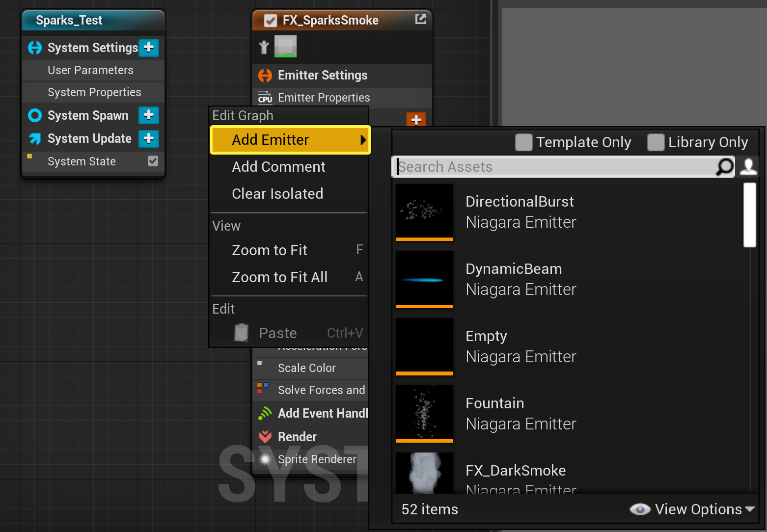Click the DynamicBeam asset name
The image size is (767, 532).
(514, 269)
